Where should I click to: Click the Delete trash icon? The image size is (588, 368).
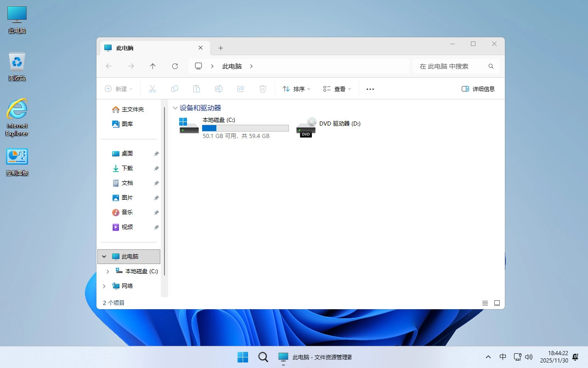click(x=263, y=88)
